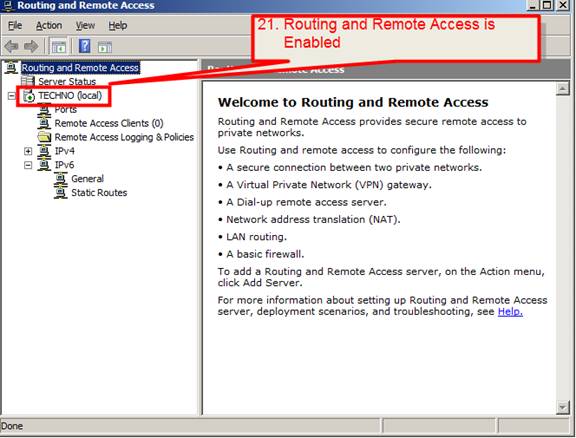The width and height of the screenshot is (576, 438).
Task: Follow the Help hyperlink in welcome text
Action: pyautogui.click(x=510, y=312)
